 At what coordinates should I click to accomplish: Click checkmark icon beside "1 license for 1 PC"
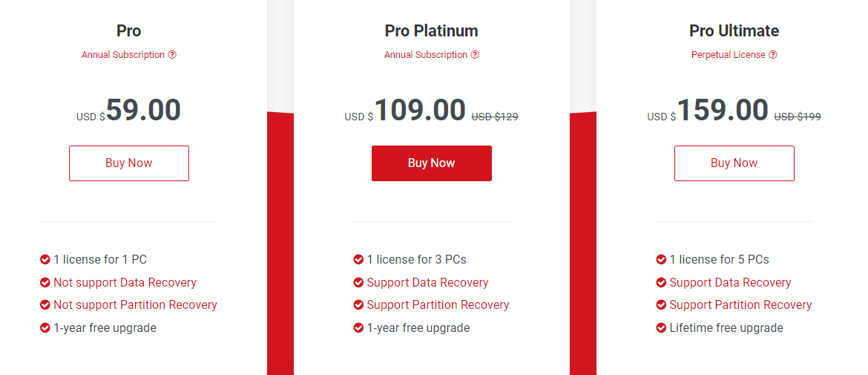[x=45, y=259]
